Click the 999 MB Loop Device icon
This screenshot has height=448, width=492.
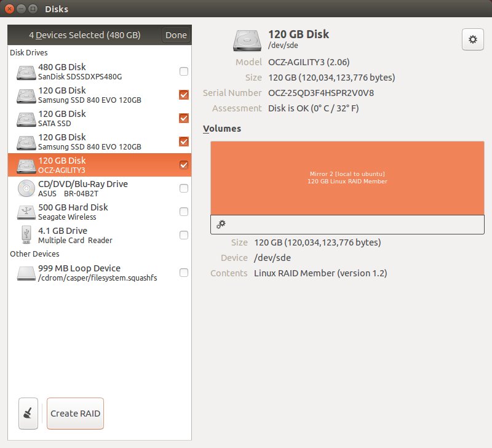26,273
